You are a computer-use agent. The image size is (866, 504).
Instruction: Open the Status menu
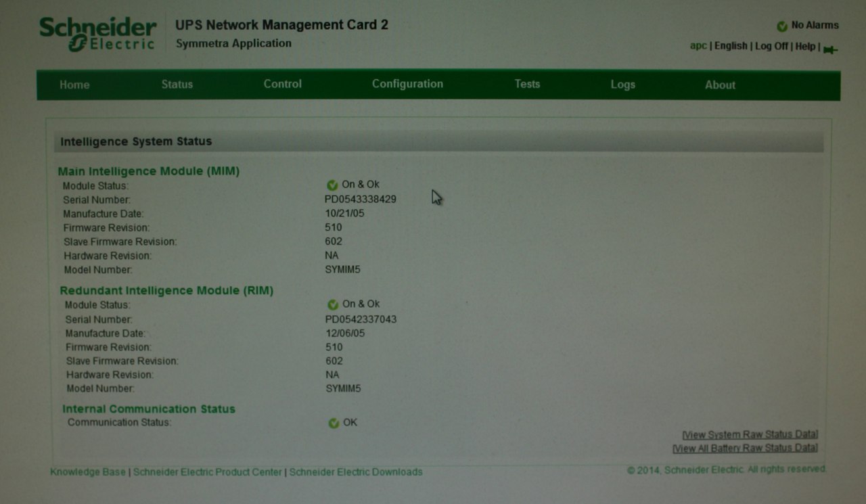tap(177, 85)
